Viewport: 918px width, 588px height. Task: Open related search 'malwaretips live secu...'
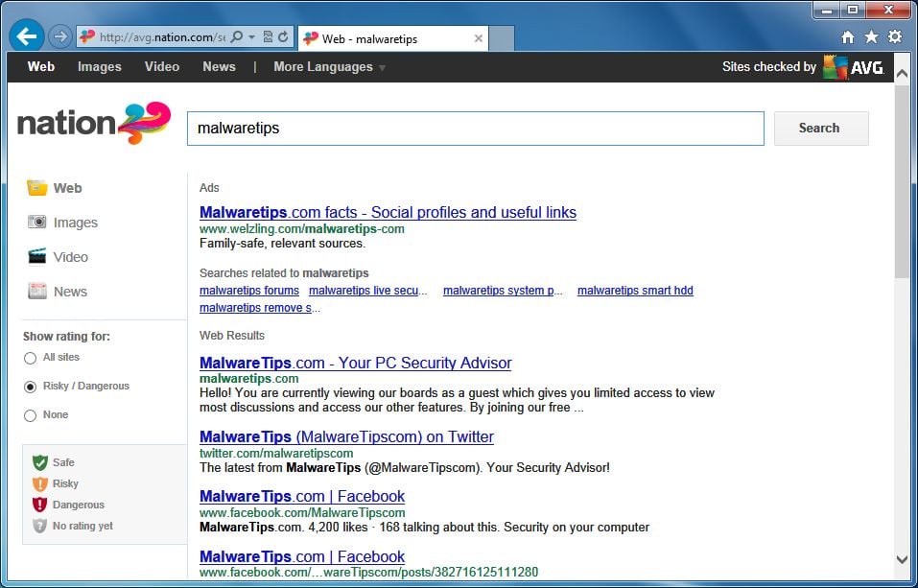(367, 291)
